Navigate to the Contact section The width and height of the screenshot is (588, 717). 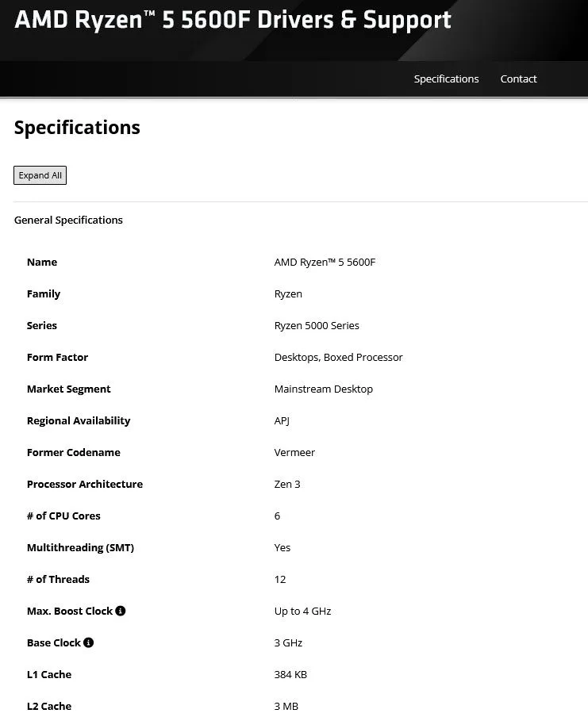pyautogui.click(x=518, y=79)
